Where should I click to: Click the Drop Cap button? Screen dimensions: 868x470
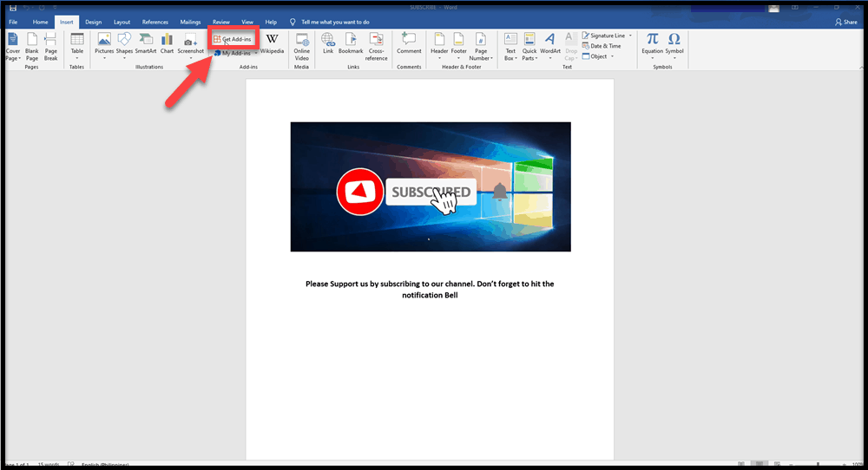(x=571, y=47)
